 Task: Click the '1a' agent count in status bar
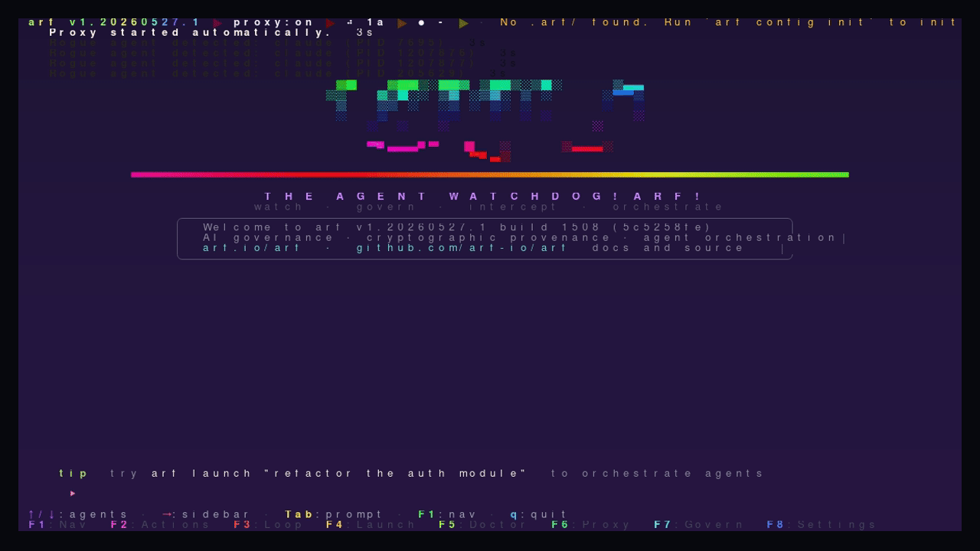point(376,22)
